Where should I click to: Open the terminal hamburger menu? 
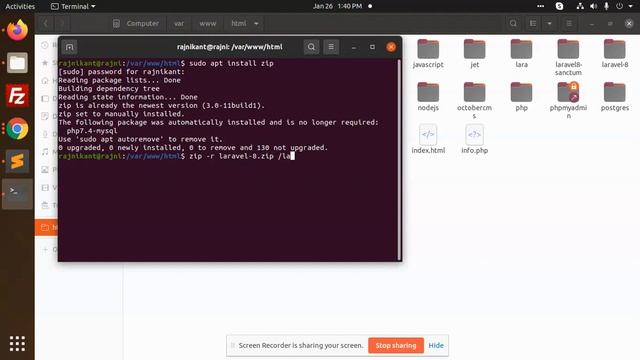tap(331, 47)
